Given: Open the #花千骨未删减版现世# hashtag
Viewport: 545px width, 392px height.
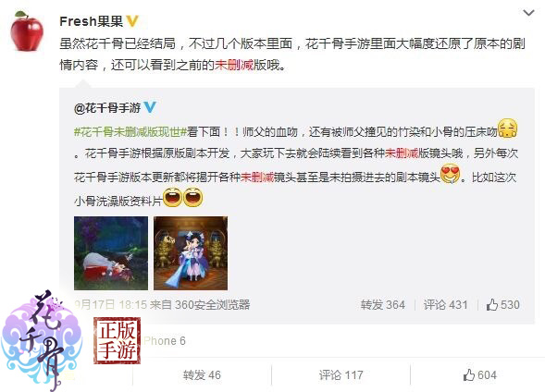Looking at the screenshot, I should (131, 131).
